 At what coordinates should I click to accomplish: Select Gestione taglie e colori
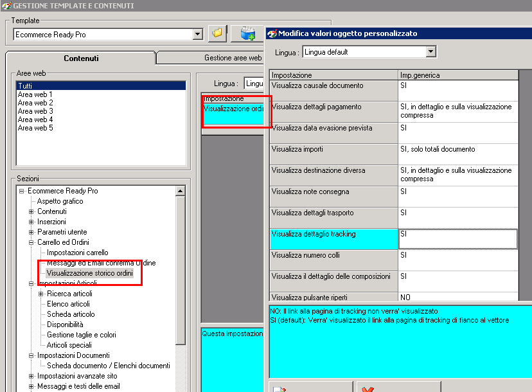tap(82, 335)
